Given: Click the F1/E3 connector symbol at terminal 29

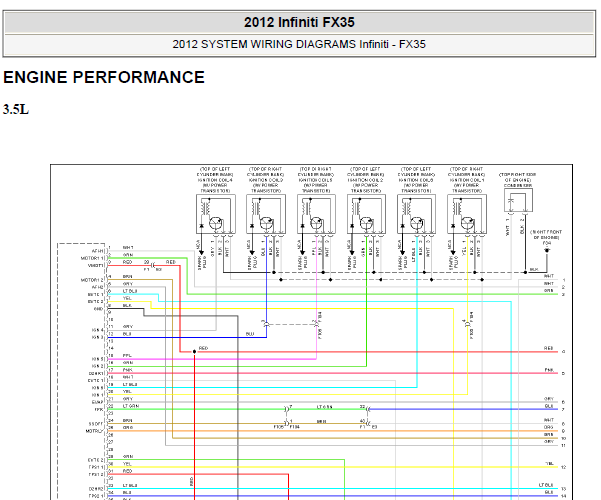Looking at the screenshot, I should tap(153, 265).
